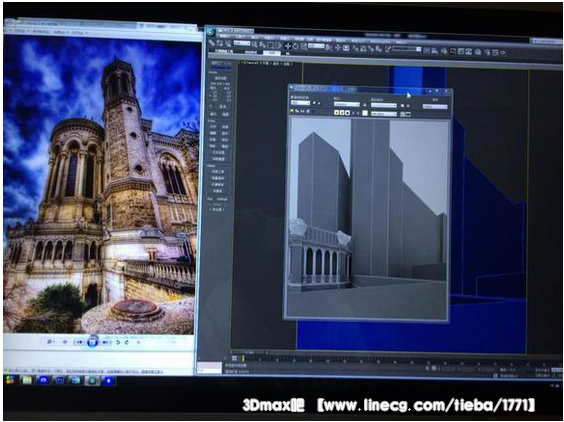
Task: Open first menu in Photo Viewer window
Action: click(20, 32)
